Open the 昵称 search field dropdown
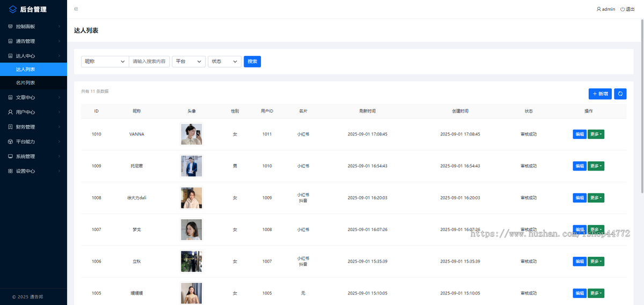Image resolution: width=644 pixels, height=305 pixels. 105,62
